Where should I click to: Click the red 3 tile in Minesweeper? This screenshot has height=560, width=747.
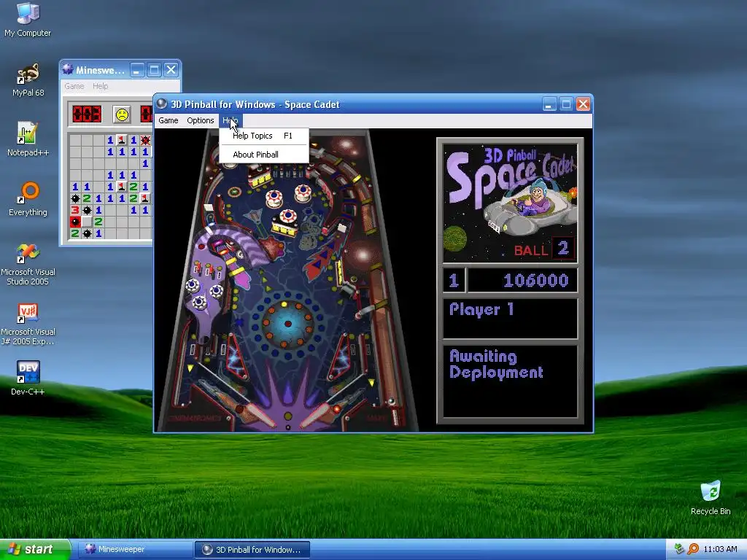[x=75, y=210]
